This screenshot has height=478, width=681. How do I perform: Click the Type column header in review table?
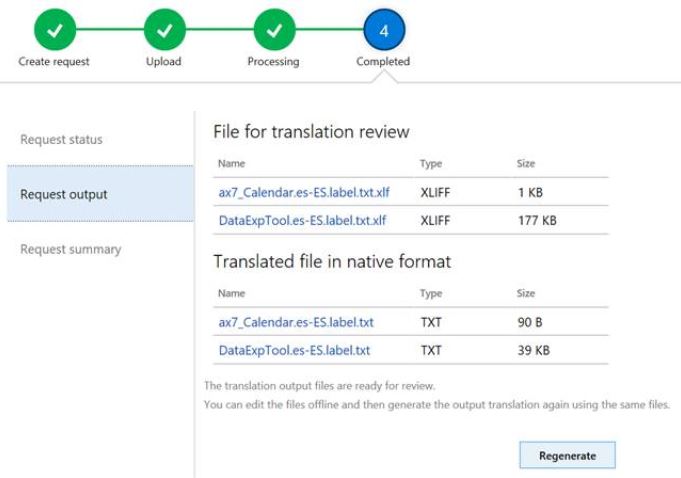click(430, 163)
